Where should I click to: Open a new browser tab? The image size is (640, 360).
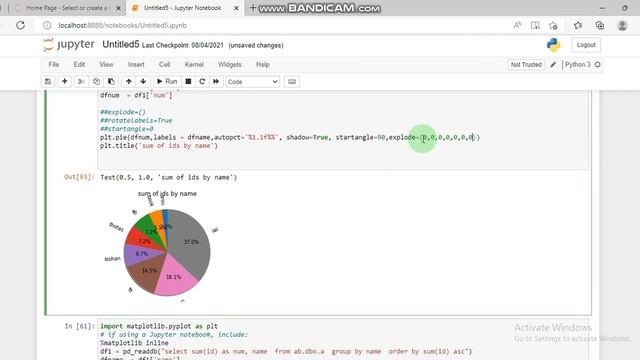tap(253, 8)
